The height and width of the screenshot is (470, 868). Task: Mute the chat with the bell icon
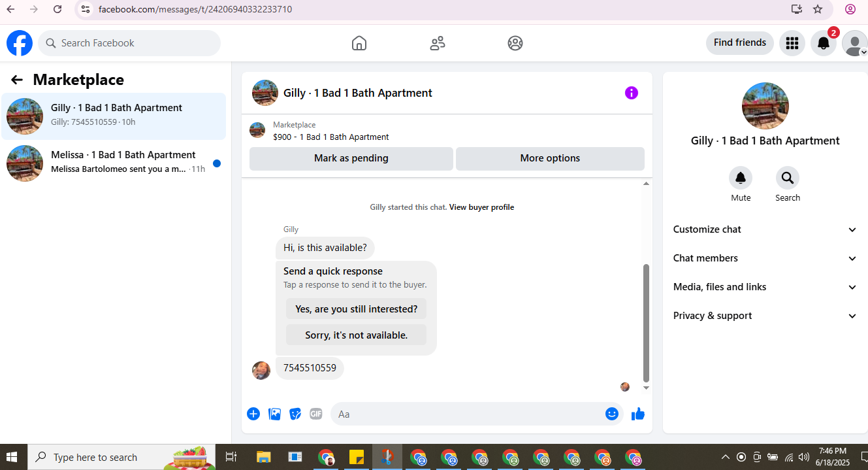pos(741,178)
